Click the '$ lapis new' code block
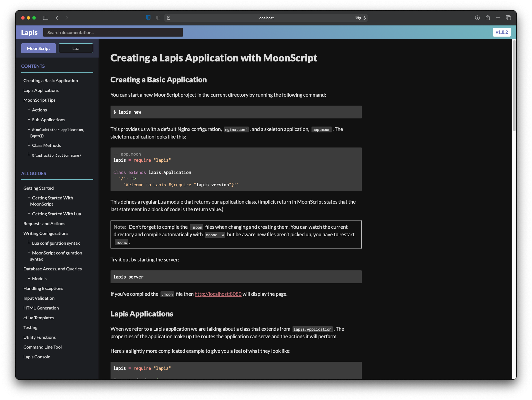This screenshot has height=400, width=532. tap(236, 112)
